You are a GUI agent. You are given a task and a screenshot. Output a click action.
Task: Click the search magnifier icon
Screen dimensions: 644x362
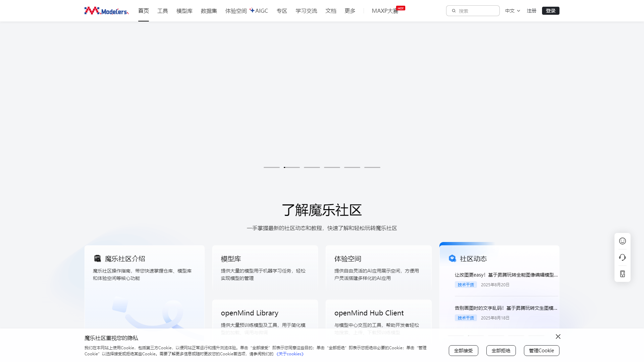point(453,11)
